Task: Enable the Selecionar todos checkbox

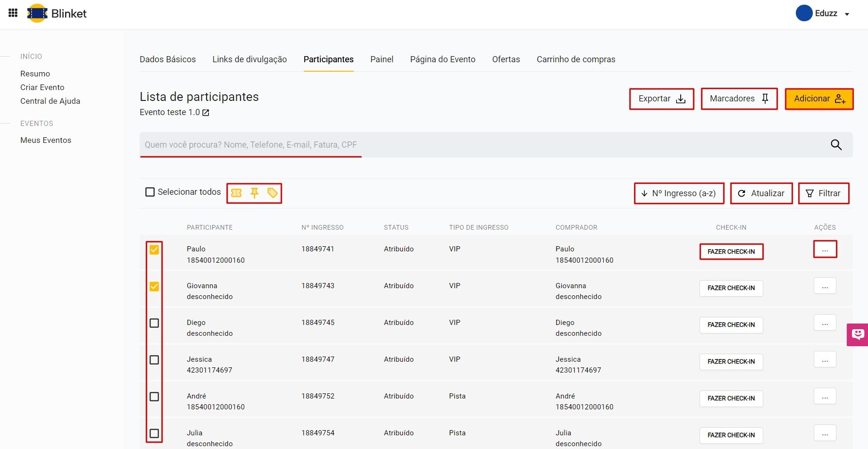Action: 150,192
